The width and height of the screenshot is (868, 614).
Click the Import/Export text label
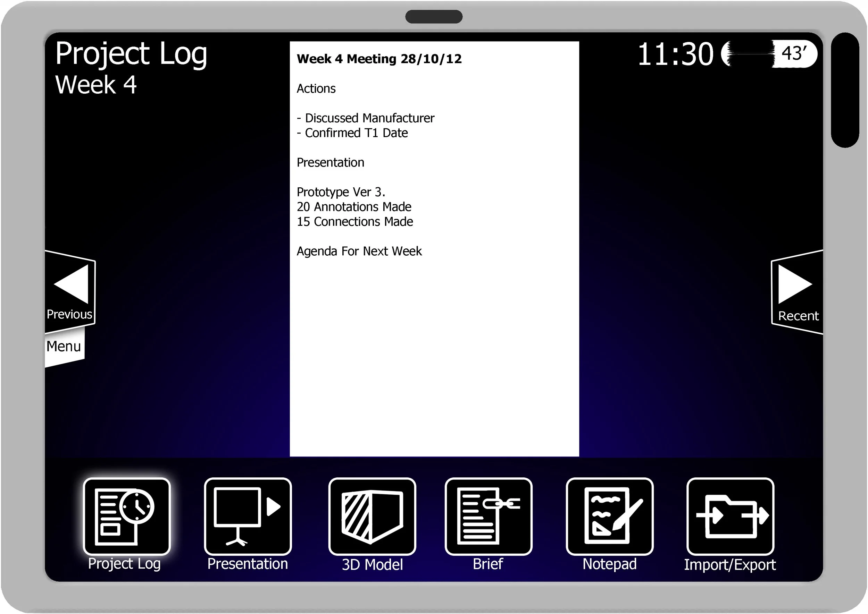pos(729,565)
